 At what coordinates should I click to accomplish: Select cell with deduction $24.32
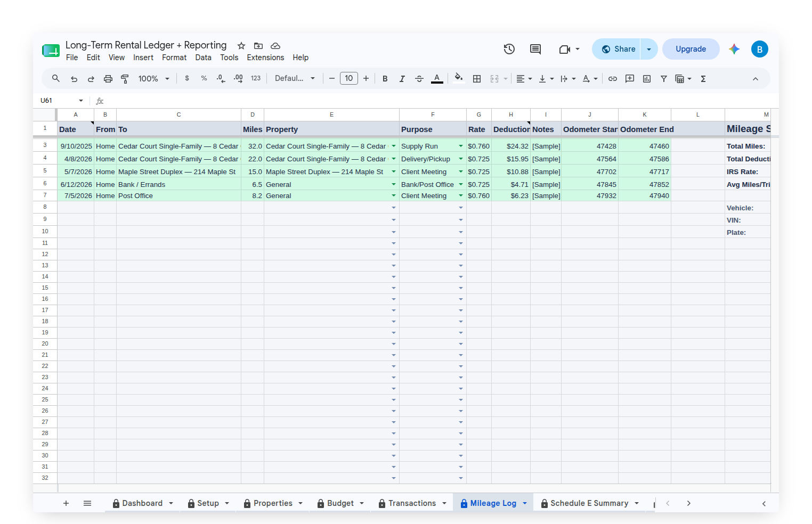click(511, 146)
